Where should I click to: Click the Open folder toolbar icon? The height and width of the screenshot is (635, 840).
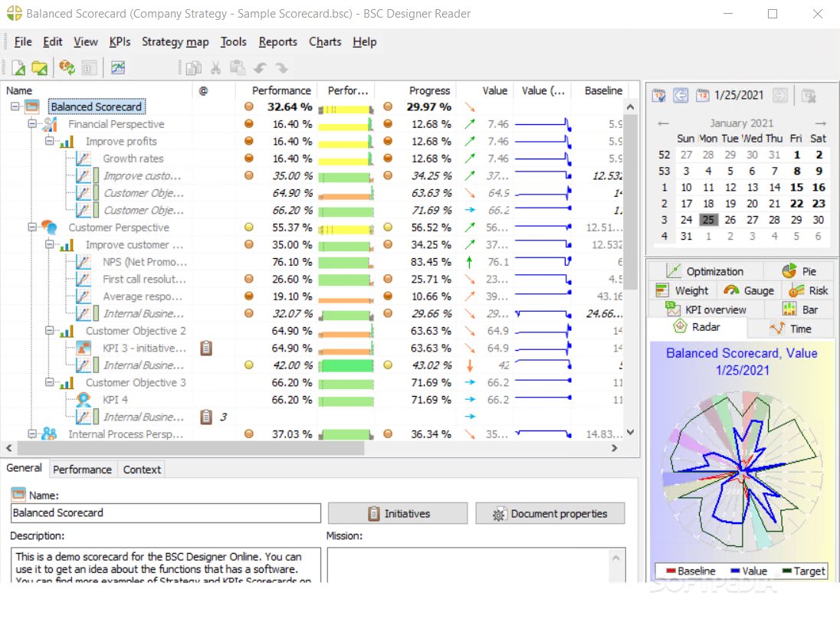[40, 68]
